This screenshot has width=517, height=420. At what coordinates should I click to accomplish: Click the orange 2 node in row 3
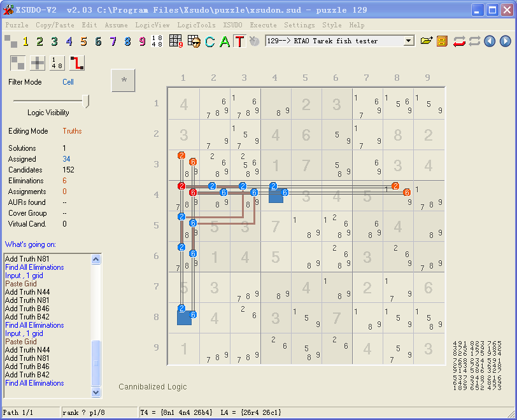click(x=181, y=156)
